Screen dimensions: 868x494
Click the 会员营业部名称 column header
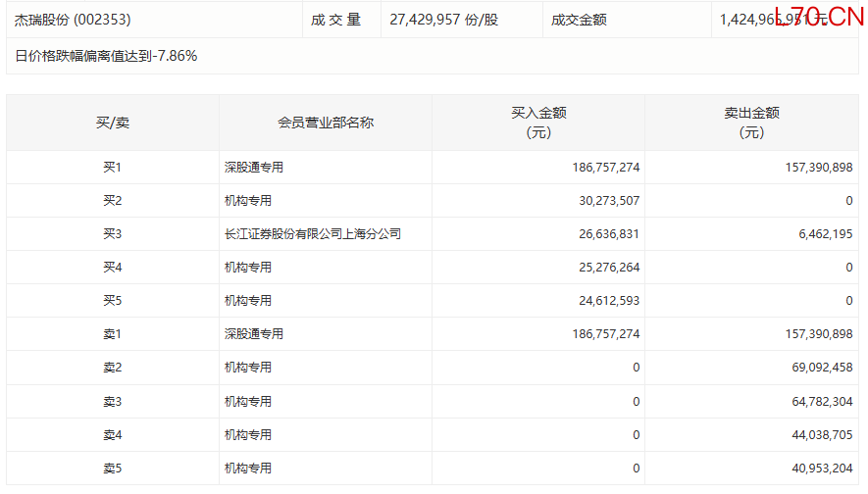(x=326, y=123)
